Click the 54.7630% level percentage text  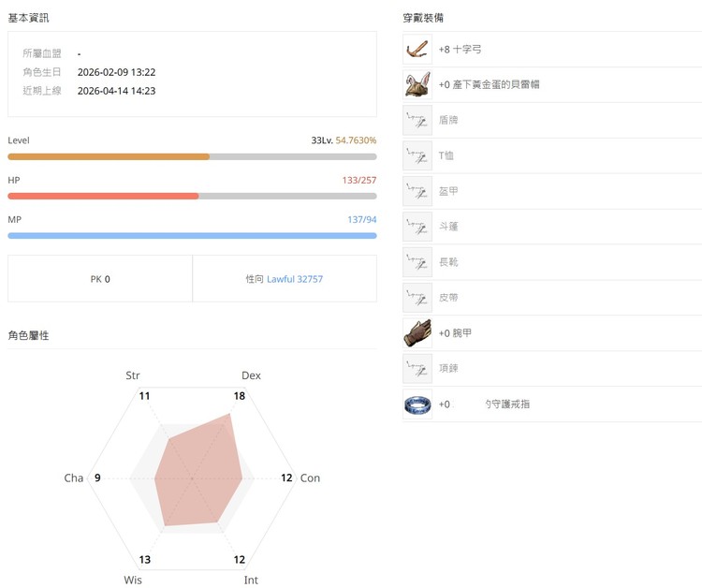[356, 140]
